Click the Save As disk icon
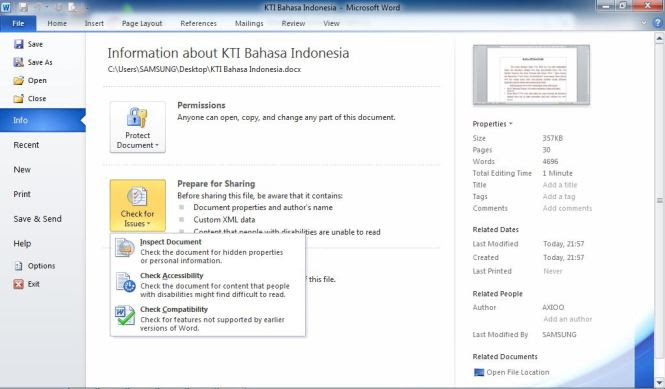This screenshot has width=665, height=389. click(19, 62)
